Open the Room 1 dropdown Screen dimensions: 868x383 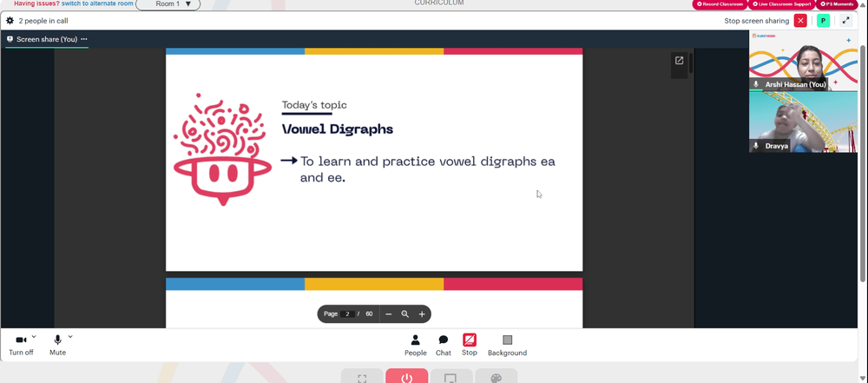[168, 4]
